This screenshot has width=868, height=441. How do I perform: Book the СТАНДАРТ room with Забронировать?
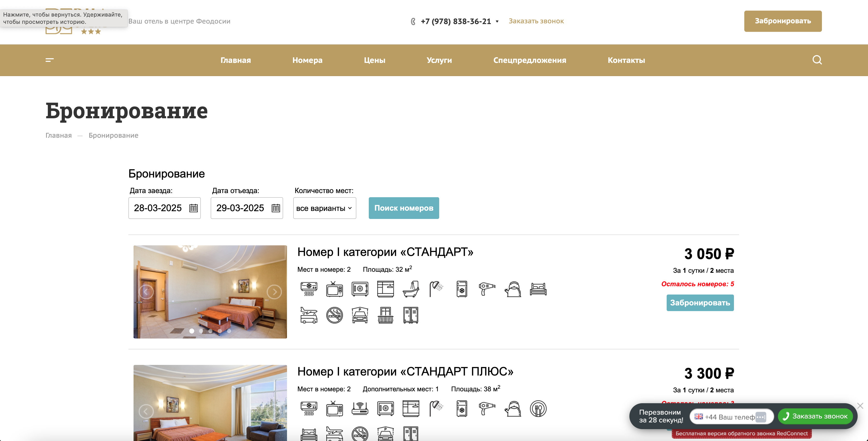point(700,303)
